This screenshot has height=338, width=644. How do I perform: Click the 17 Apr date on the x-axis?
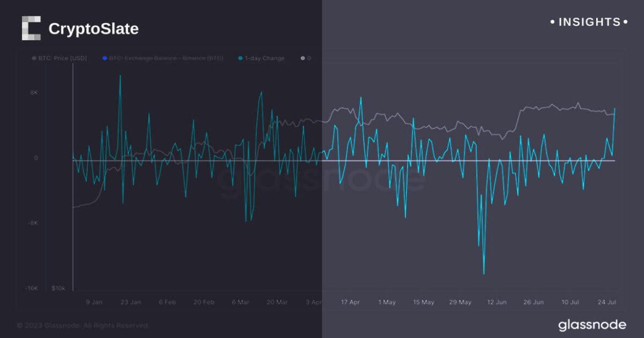point(350,302)
